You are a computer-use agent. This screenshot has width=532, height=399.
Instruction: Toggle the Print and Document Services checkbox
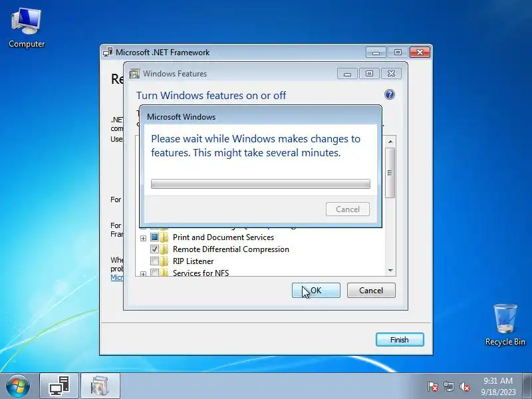coord(154,237)
